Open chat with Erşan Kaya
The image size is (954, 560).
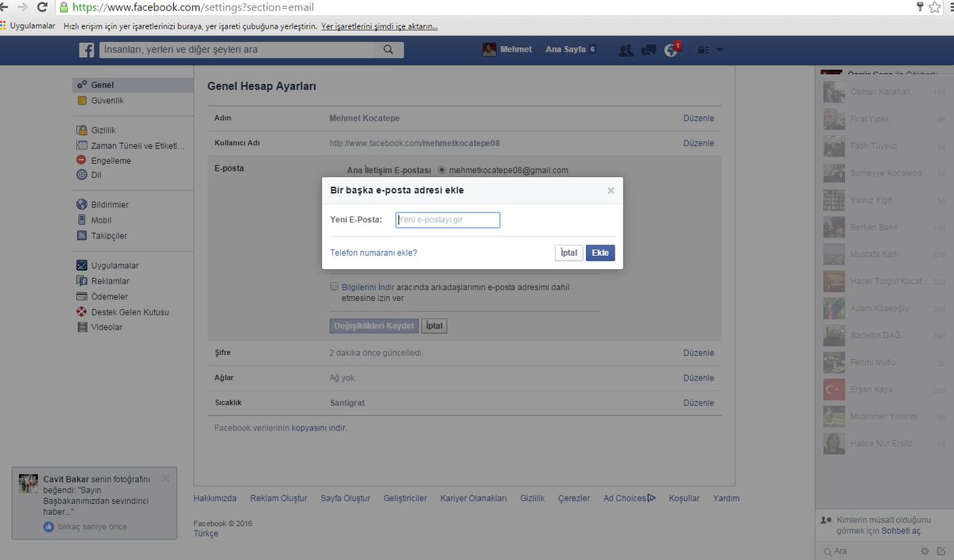883,390
